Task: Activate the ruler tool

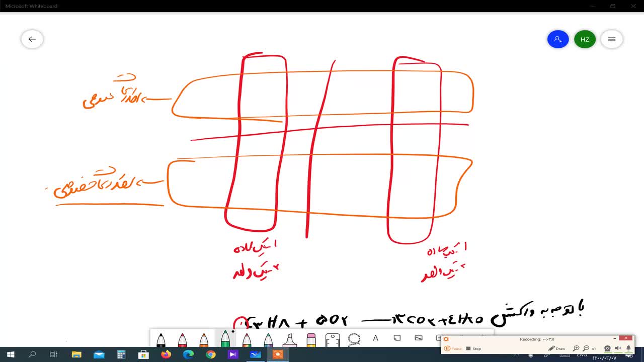Action: (333, 340)
